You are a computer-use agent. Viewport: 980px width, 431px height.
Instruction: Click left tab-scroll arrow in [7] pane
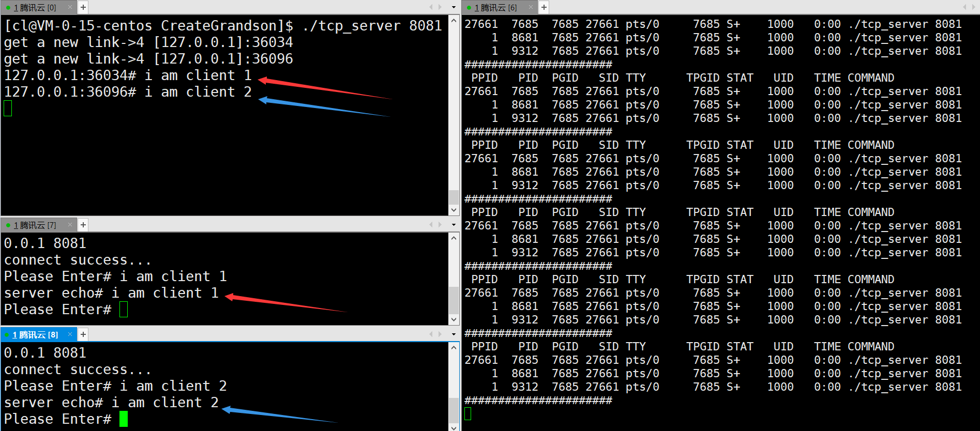[x=431, y=225]
